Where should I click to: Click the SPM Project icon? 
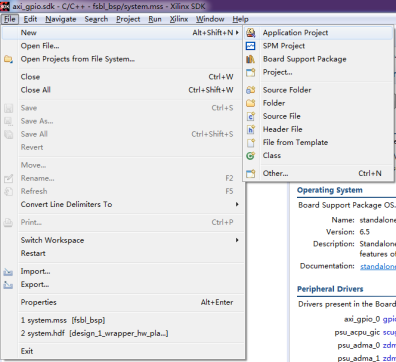[x=251, y=46]
